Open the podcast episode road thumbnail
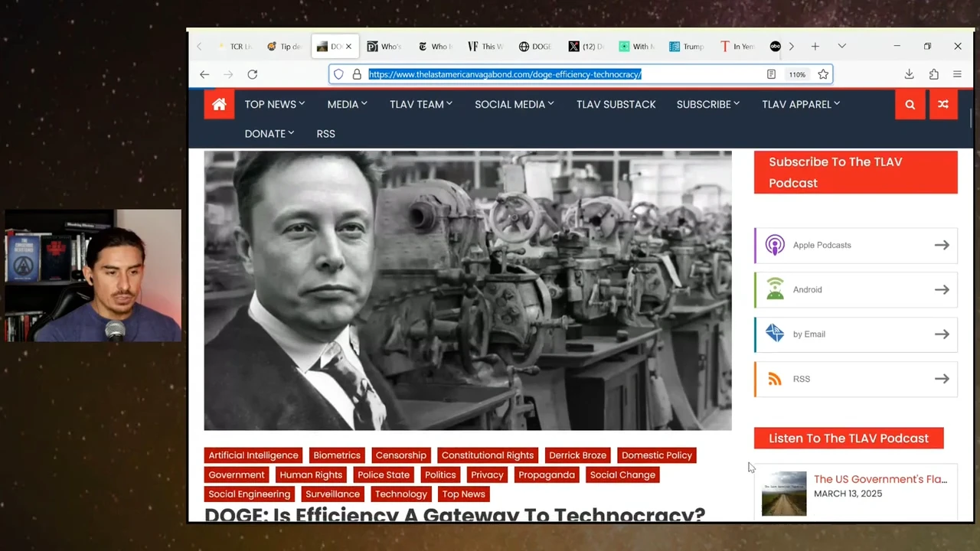The image size is (980, 551). tap(784, 494)
